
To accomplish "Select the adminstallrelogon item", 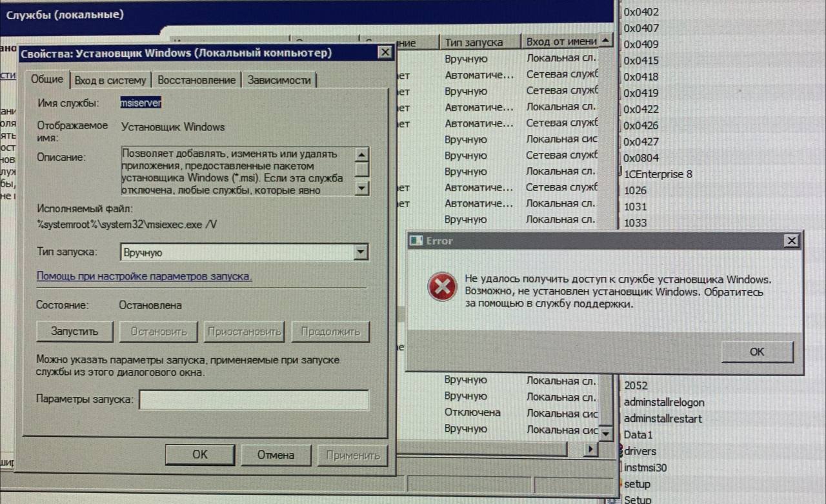I will (664, 402).
